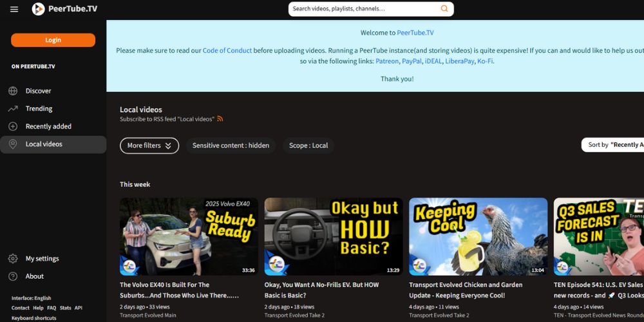
Task: Follow the Patreon donation link
Action: 387,61
